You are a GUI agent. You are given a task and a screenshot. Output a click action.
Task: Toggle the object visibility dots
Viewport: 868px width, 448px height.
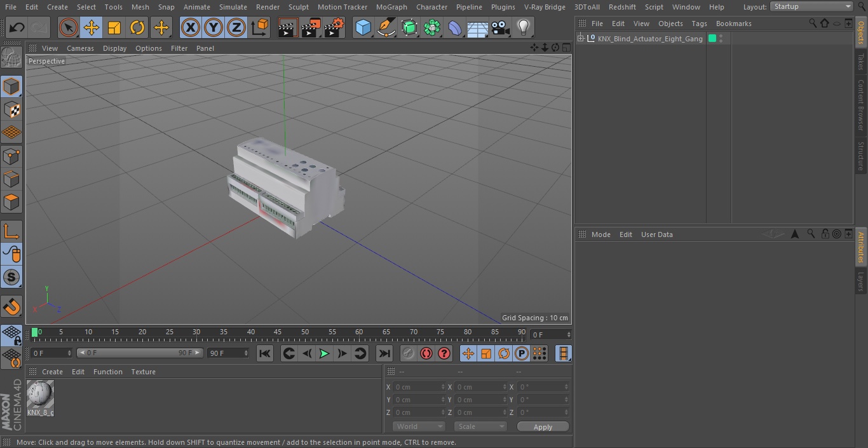click(721, 39)
